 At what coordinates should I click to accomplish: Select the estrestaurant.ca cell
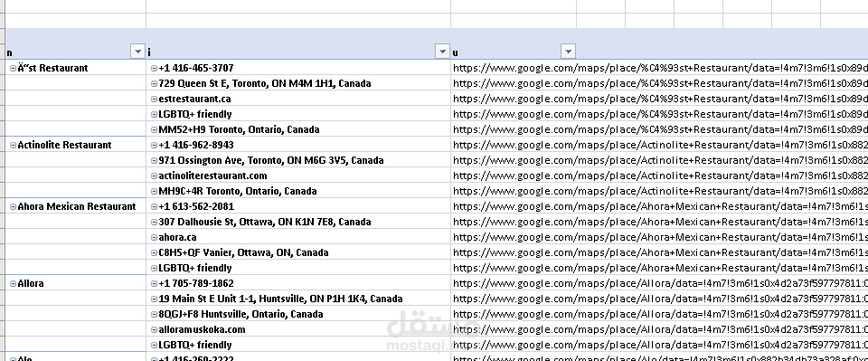coord(298,100)
